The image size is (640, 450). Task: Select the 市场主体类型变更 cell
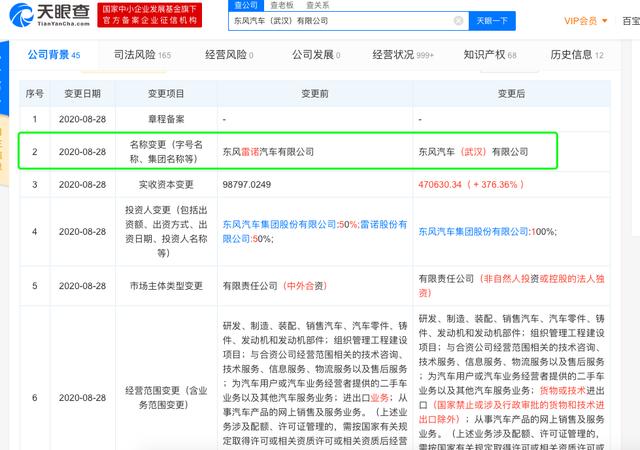(x=166, y=286)
